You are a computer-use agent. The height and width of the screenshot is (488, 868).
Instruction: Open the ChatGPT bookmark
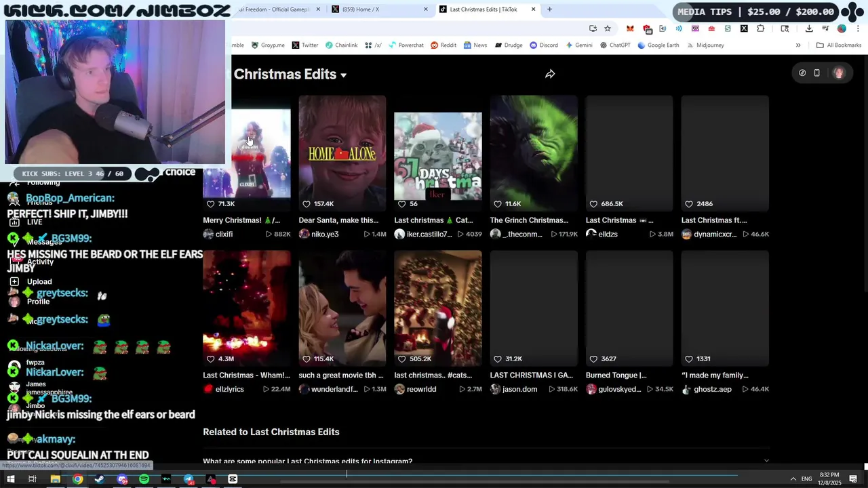615,45
